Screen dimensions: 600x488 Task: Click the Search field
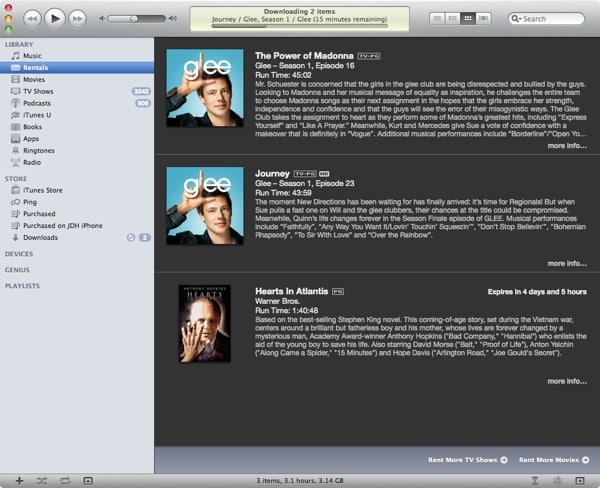click(x=546, y=18)
